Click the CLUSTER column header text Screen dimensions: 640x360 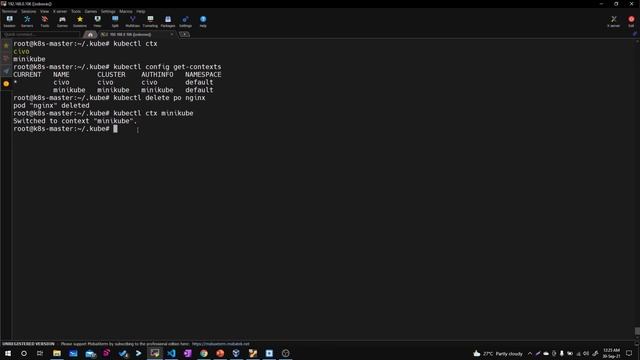point(111,74)
